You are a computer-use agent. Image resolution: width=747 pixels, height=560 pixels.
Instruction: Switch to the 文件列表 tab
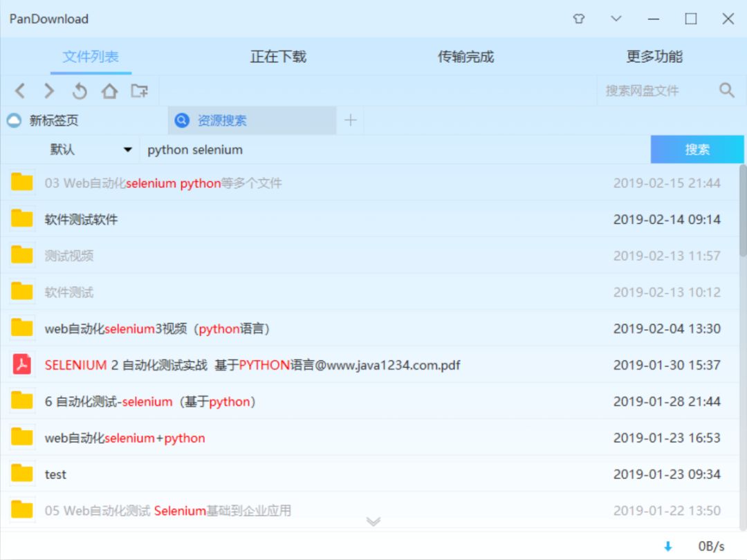point(91,57)
